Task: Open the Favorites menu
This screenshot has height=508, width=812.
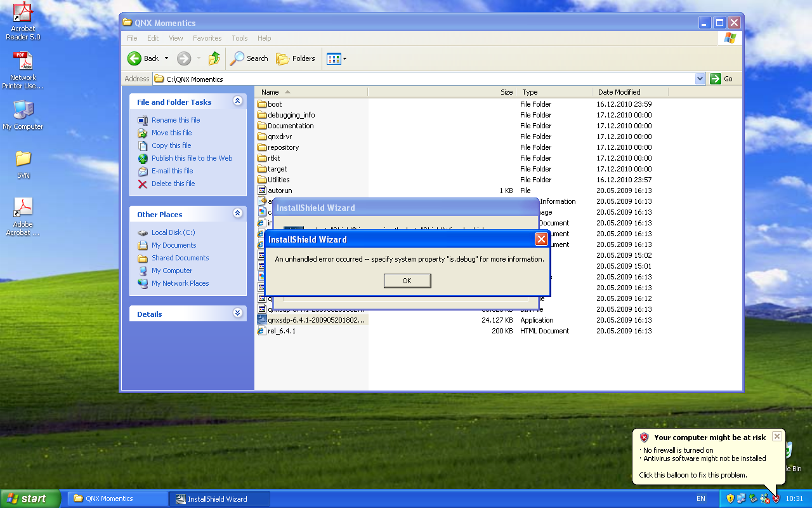Action: pos(207,38)
